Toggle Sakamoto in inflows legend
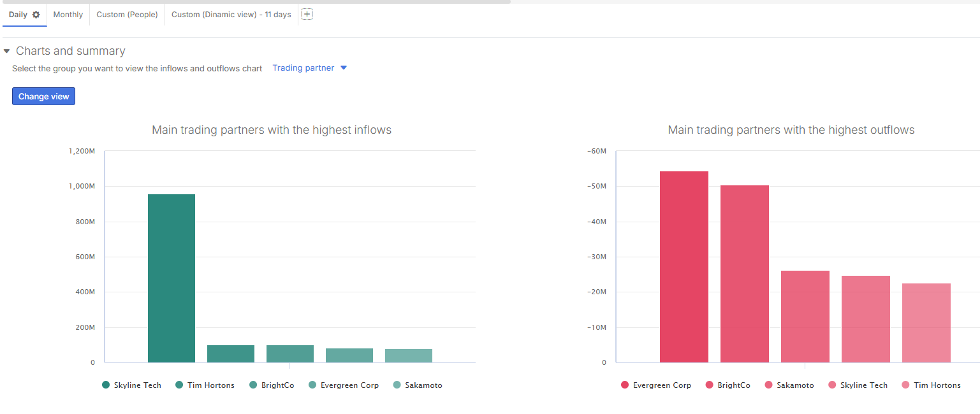The height and width of the screenshot is (414, 980). [423, 385]
